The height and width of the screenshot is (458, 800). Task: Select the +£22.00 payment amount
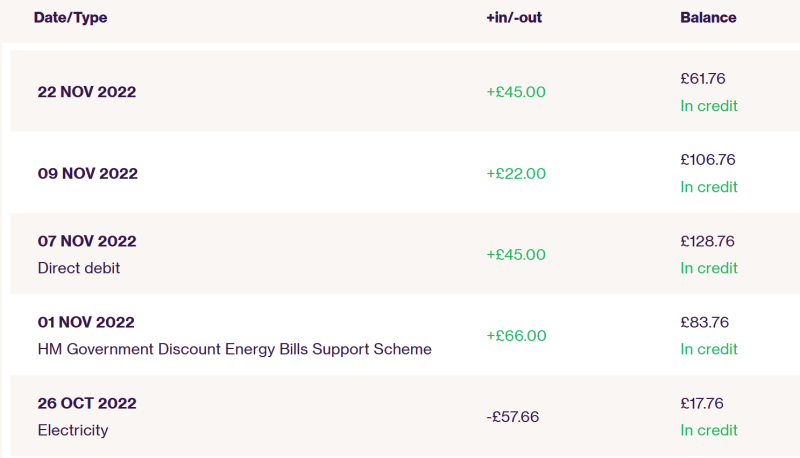point(516,173)
